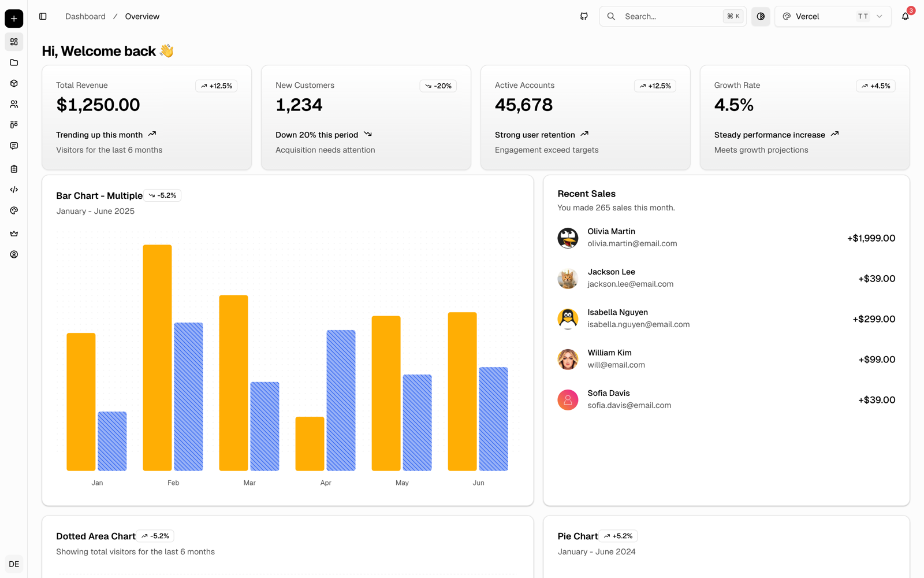Click Olivia Martin's sale entry
The width and height of the screenshot is (924, 578).
(x=726, y=238)
